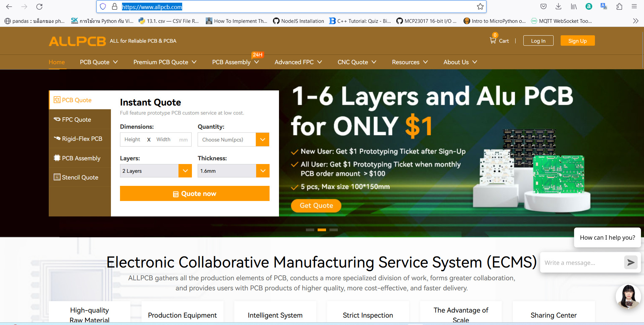Click the padlock site security icon

click(115, 6)
